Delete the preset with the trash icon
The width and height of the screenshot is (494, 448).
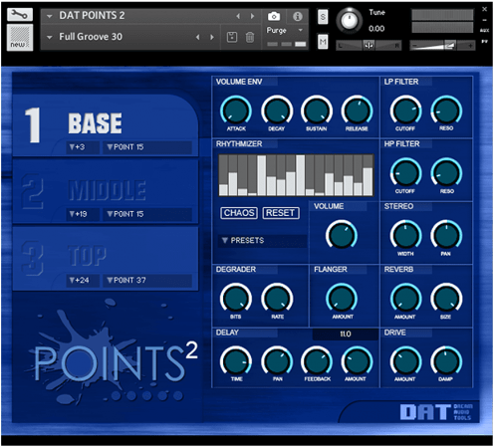click(250, 37)
